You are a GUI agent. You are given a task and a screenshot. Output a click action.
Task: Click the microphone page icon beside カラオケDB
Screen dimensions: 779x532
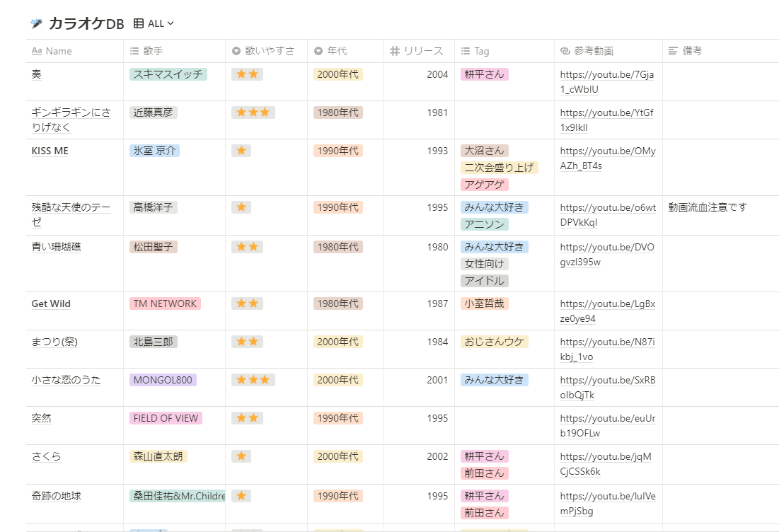(x=36, y=23)
